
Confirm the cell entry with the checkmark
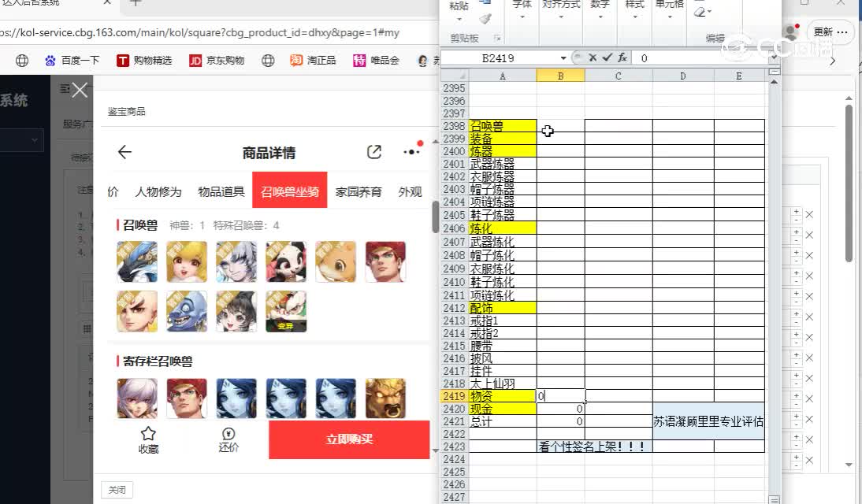click(x=607, y=57)
